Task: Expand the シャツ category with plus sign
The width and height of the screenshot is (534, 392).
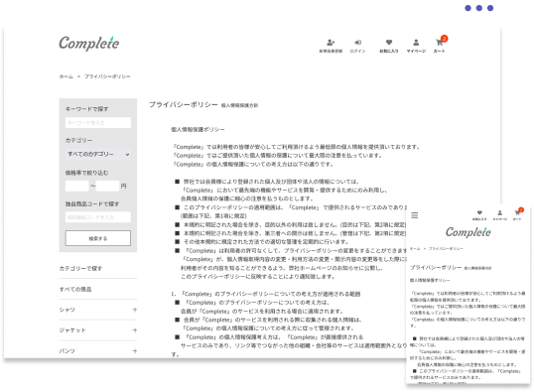Action: click(135, 310)
